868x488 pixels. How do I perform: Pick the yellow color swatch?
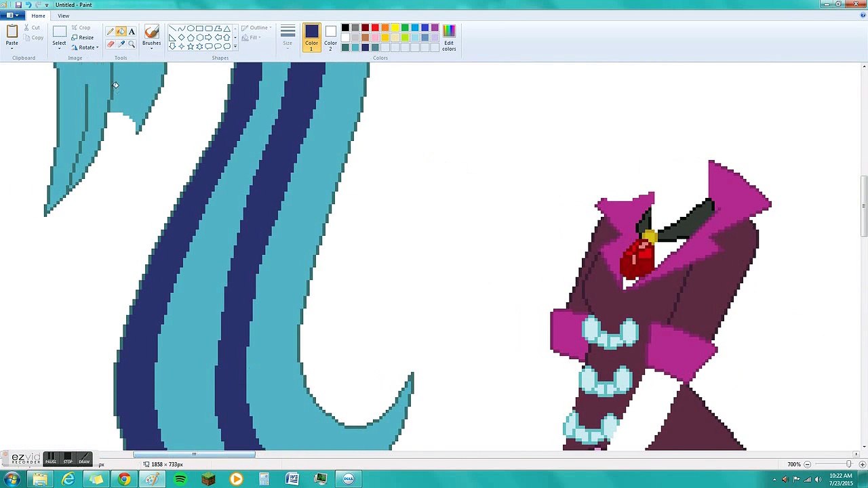click(x=395, y=28)
